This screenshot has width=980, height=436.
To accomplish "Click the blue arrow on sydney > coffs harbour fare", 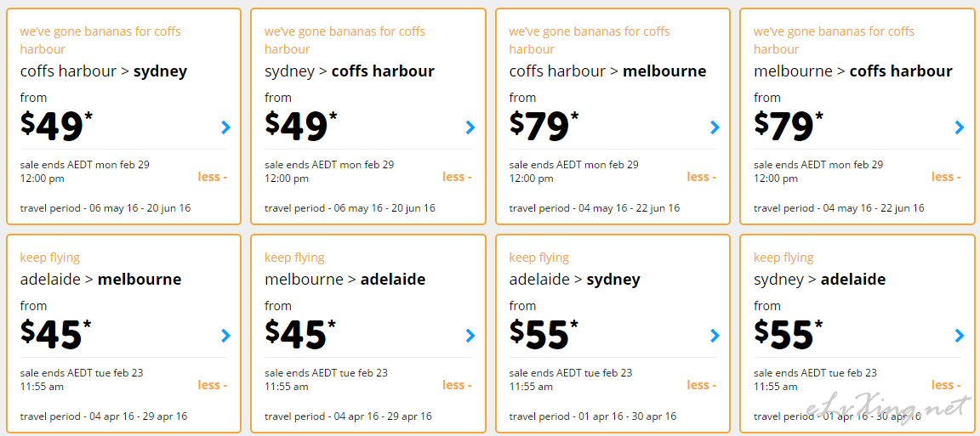I will tap(470, 127).
